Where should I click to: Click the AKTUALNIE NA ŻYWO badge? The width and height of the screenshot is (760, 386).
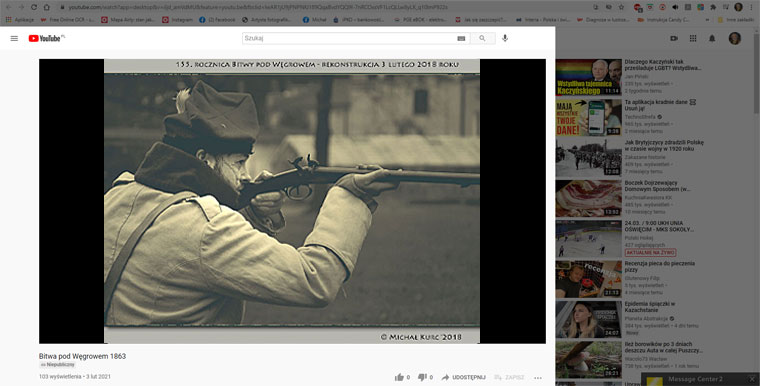tap(650, 253)
